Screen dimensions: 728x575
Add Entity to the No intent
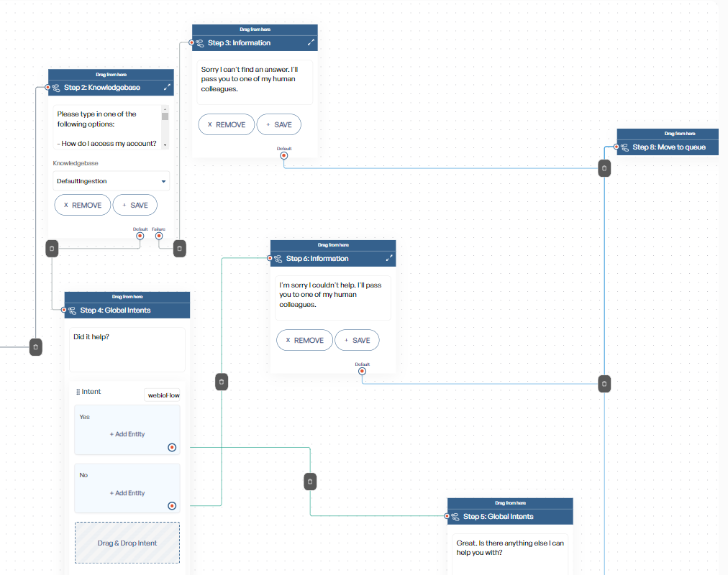127,493
